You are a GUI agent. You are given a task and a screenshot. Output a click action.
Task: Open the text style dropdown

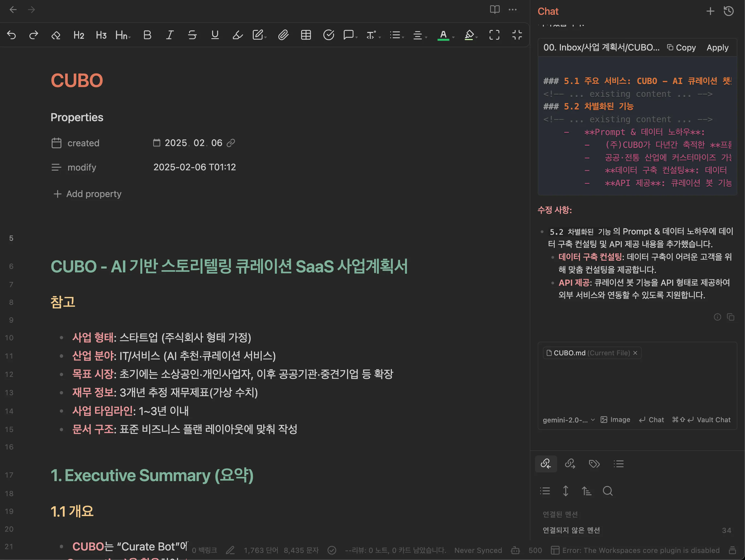(373, 35)
